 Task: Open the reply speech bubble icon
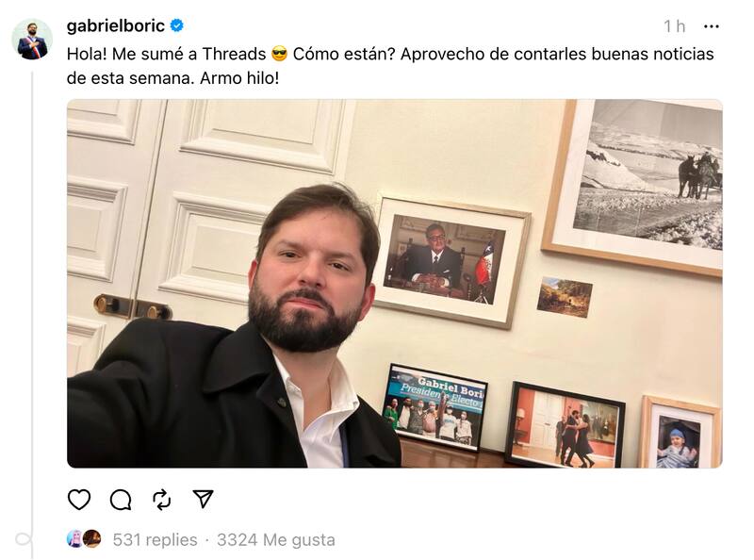click(121, 500)
